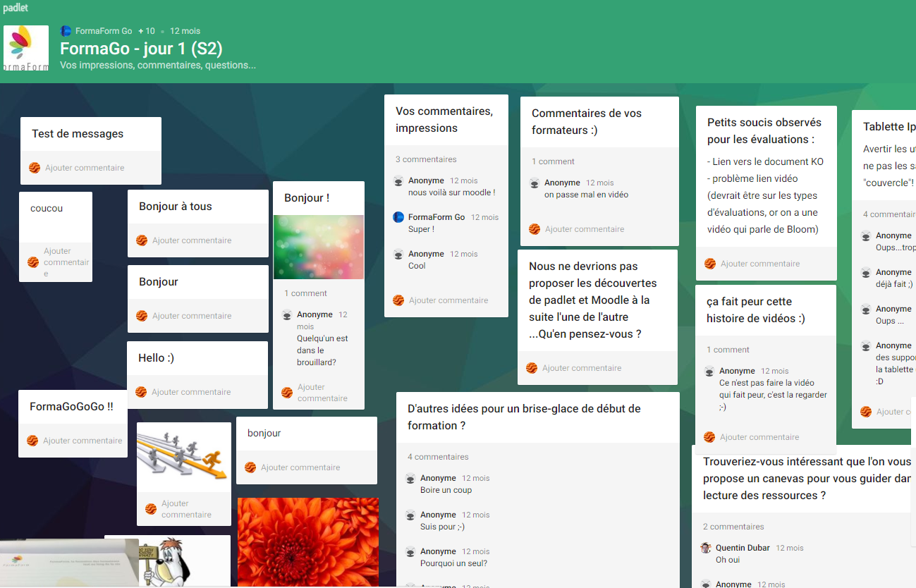Click avatar icon in ça fait peur post footer
The image size is (916, 588).
pos(709,437)
